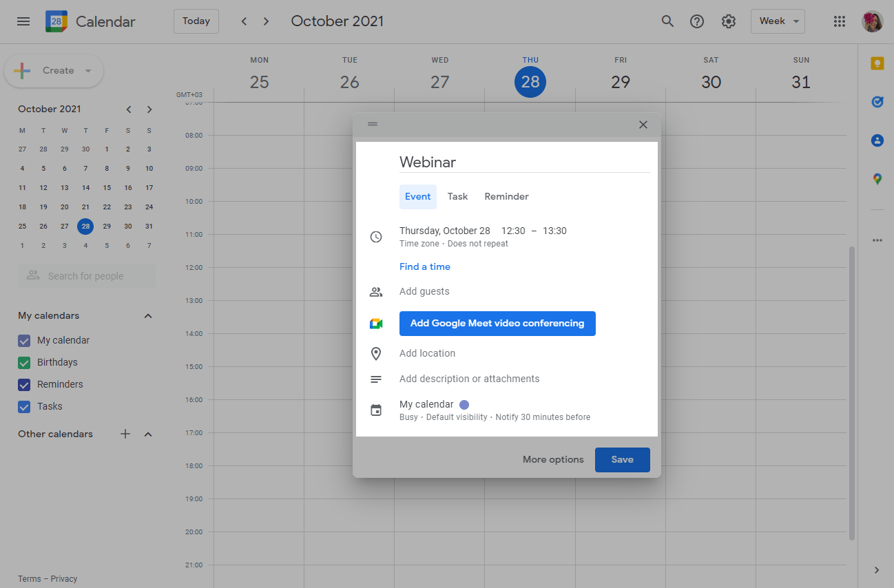The image size is (894, 588).
Task: Collapse the Other calendars section
Action: coord(147,434)
